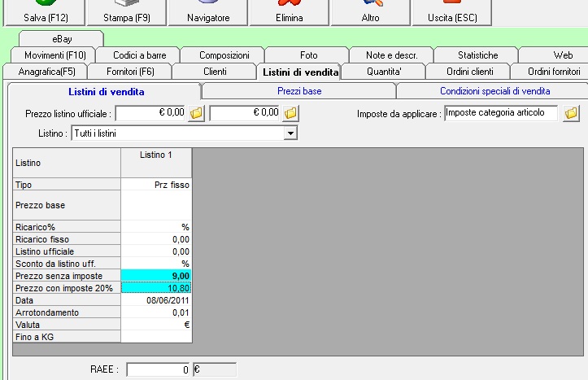Click the RAEE € currency field
This screenshot has width=588, height=380.
[215, 369]
